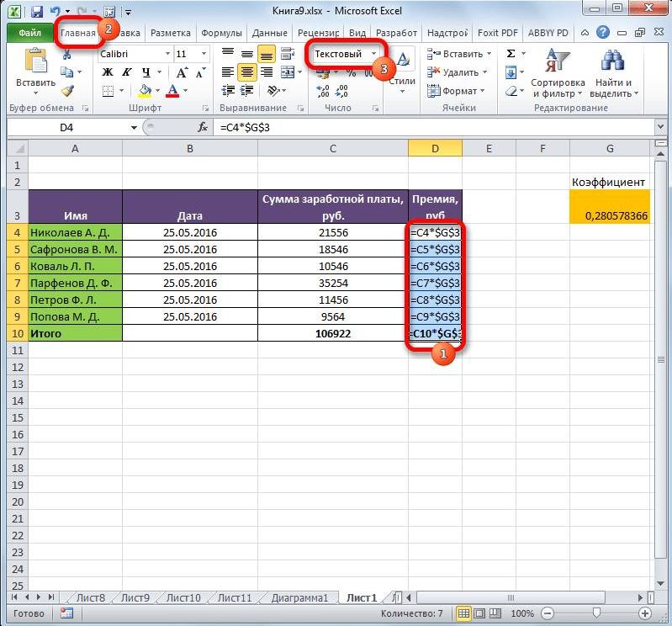Click the text orientation icon
This screenshot has height=626, width=672.
click(273, 91)
